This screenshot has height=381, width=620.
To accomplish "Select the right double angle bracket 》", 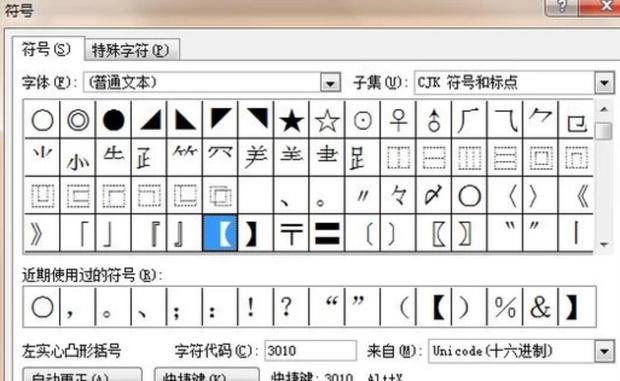I will point(42,234).
